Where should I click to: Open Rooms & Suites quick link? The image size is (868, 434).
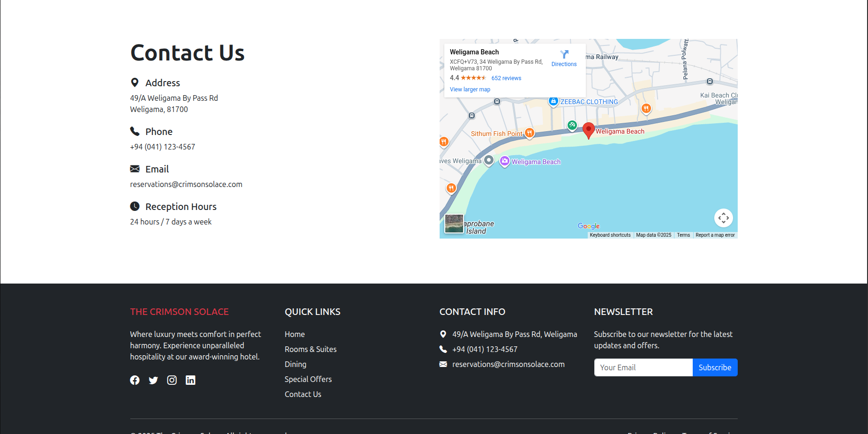point(310,349)
